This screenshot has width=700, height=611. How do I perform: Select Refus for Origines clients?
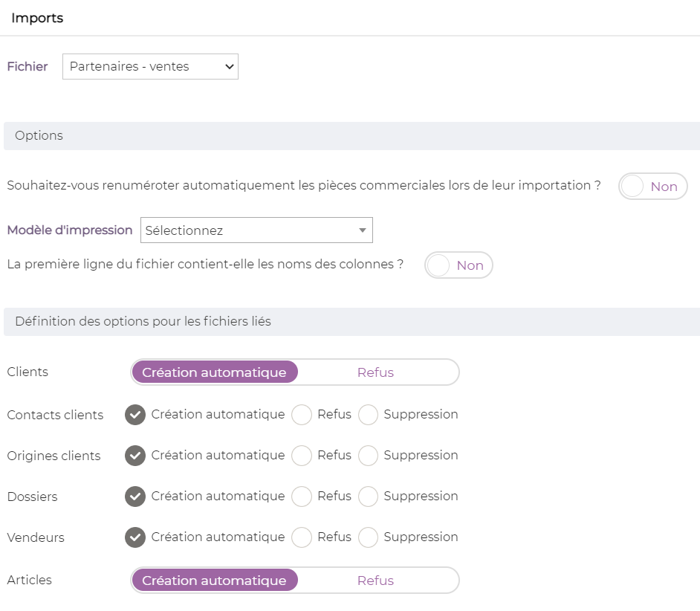pyautogui.click(x=302, y=456)
